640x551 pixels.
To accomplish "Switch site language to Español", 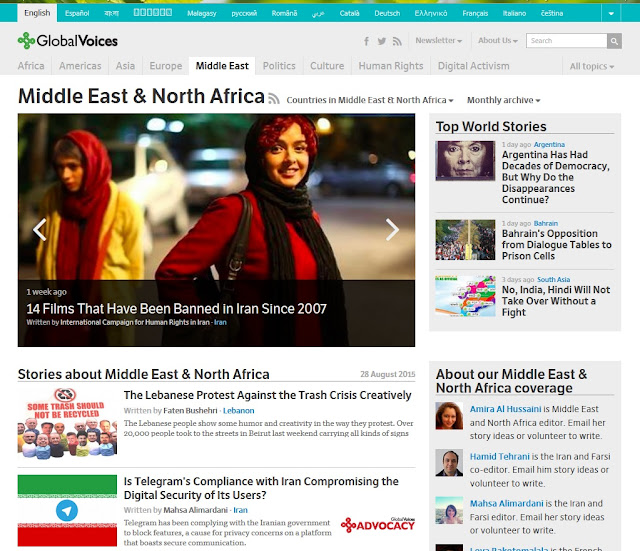I will 77,13.
